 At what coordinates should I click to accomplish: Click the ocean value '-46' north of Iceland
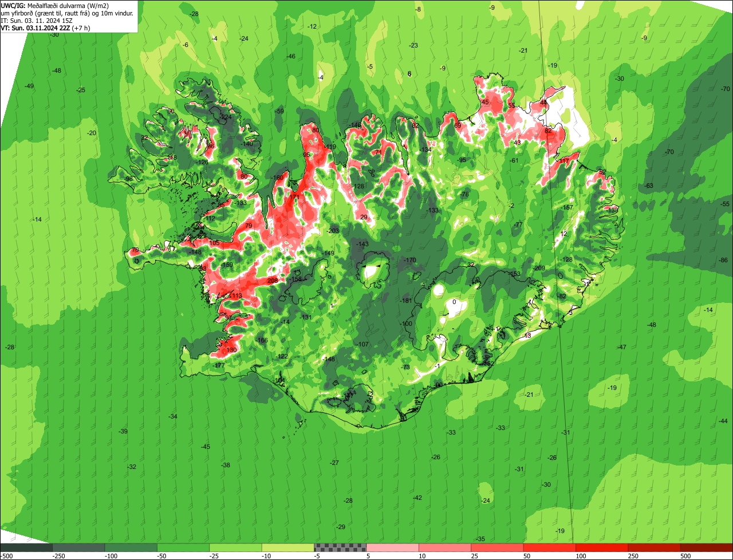[291, 56]
